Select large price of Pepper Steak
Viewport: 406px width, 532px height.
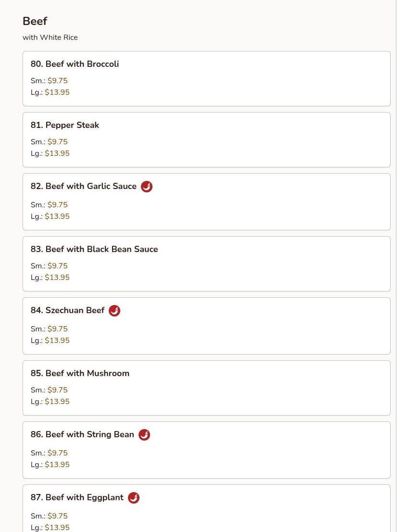tap(57, 153)
